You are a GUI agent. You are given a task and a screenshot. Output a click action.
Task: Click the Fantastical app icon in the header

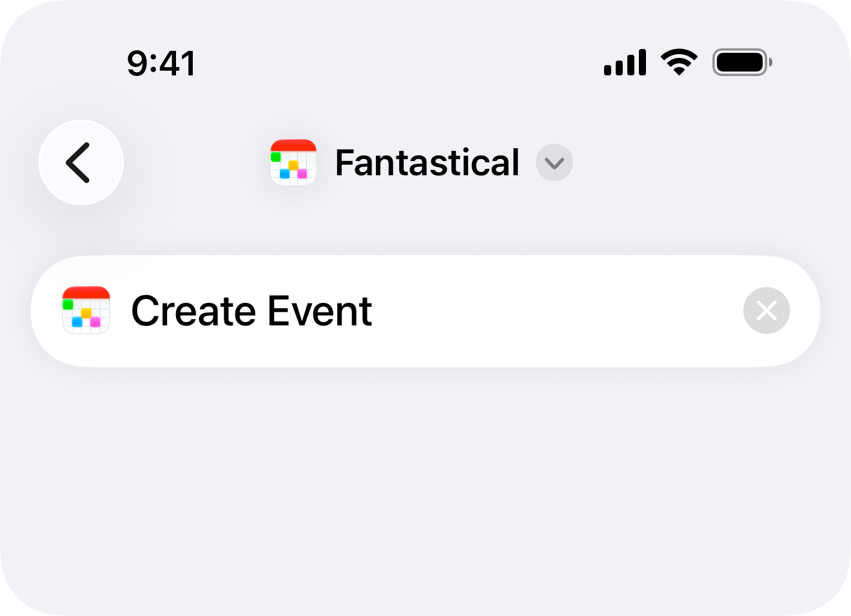click(293, 162)
